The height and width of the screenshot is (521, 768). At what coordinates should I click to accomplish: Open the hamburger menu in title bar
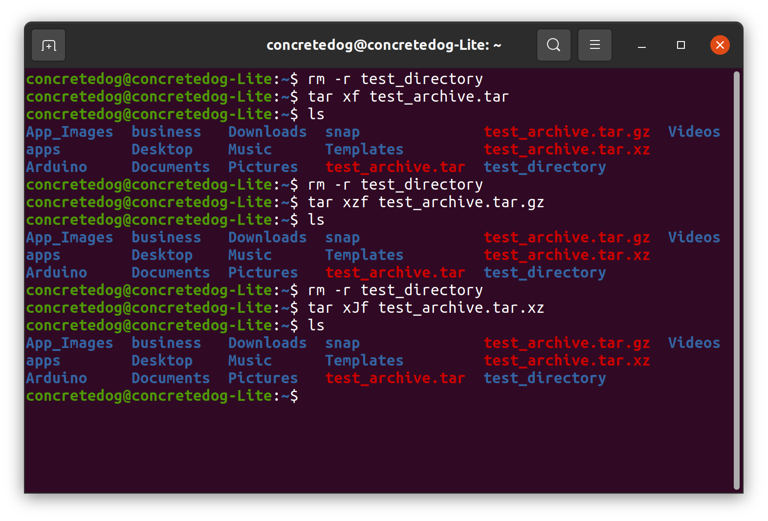[x=594, y=45]
